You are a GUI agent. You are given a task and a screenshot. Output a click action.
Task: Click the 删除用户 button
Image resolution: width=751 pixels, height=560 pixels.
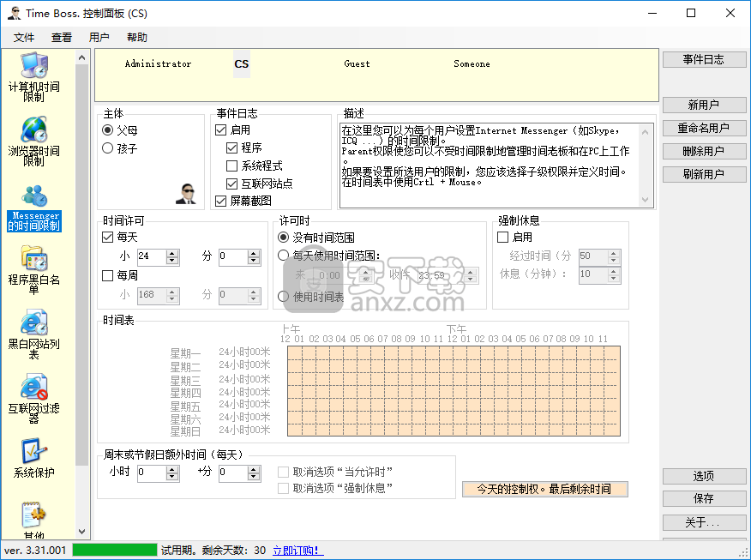(704, 152)
